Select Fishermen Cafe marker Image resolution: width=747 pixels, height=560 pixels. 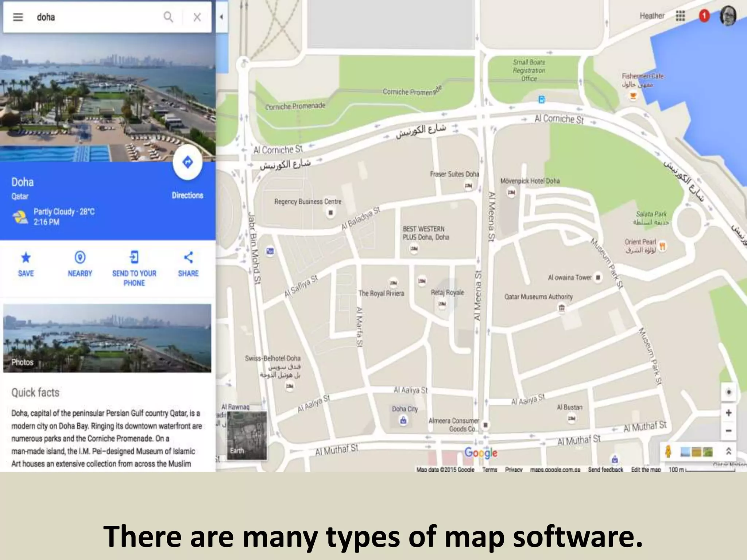[x=633, y=96]
